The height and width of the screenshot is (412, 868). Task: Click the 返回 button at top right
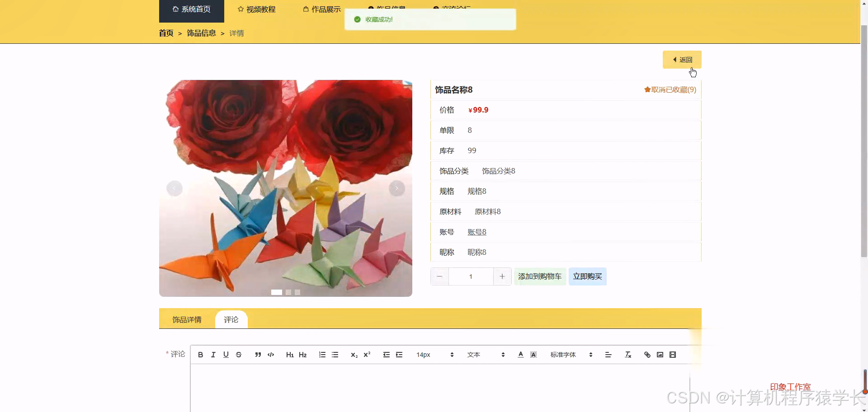pyautogui.click(x=682, y=59)
